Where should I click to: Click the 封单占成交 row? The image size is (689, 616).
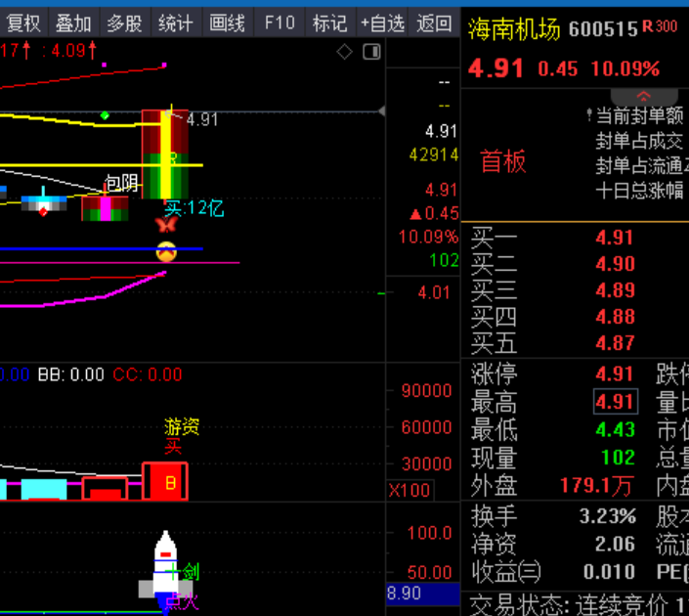[x=639, y=141]
